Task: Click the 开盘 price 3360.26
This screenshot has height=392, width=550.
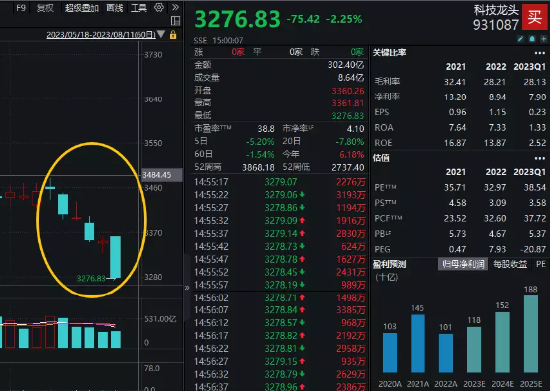Action: pyautogui.click(x=348, y=91)
